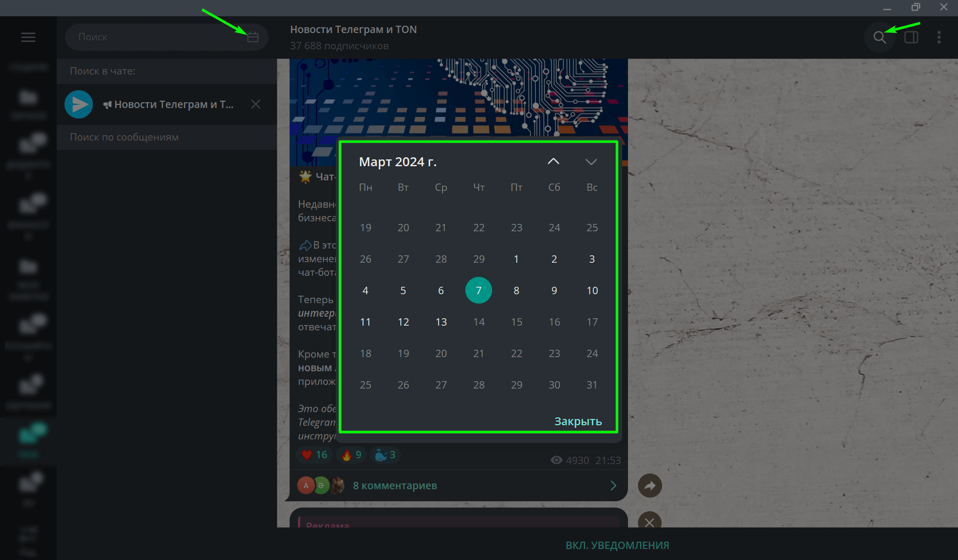Click the fire reaction with 9
Image resolution: width=958 pixels, height=560 pixels.
pyautogui.click(x=352, y=455)
